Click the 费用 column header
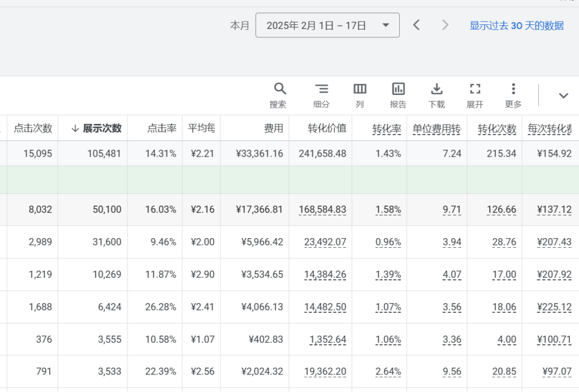This screenshot has width=579, height=392. pos(273,128)
